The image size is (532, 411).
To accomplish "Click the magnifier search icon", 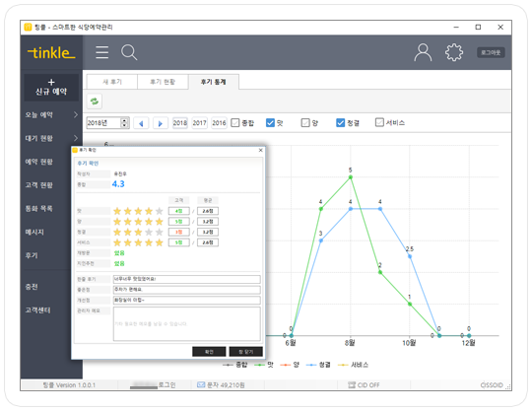I will 129,52.
